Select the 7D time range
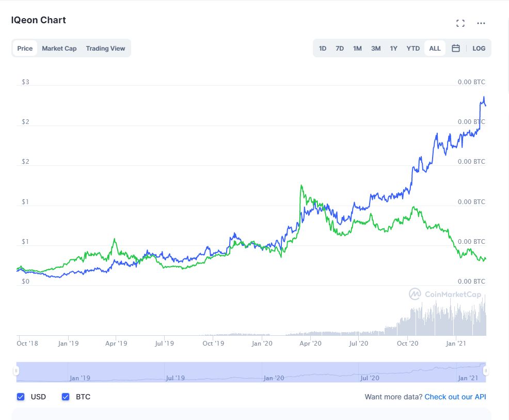Viewport: 509px width, 420px height. click(340, 48)
